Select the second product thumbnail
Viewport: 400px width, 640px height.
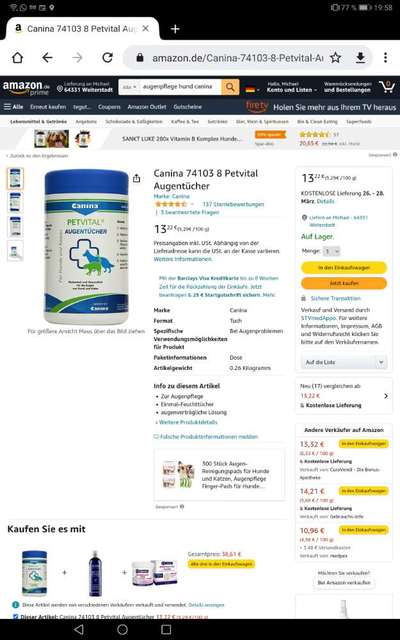click(x=15, y=202)
